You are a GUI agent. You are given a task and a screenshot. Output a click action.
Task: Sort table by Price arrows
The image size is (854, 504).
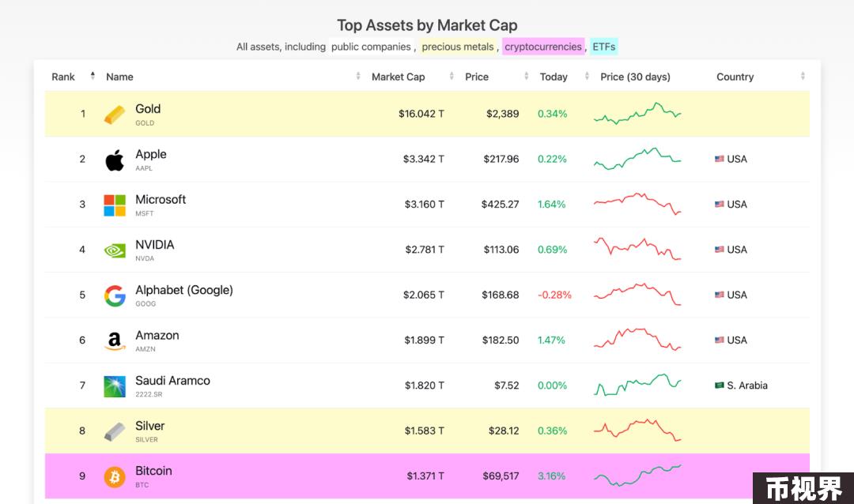click(526, 76)
